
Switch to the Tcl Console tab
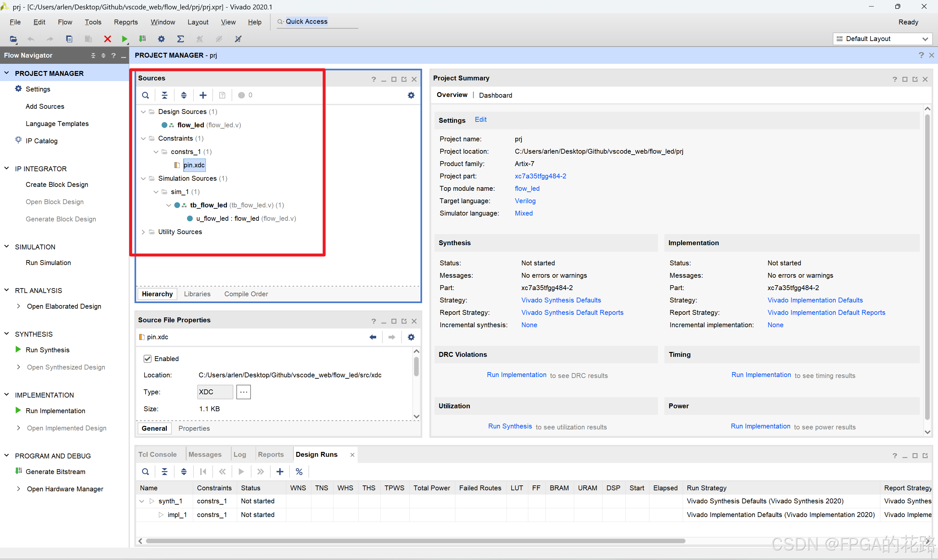(x=157, y=454)
